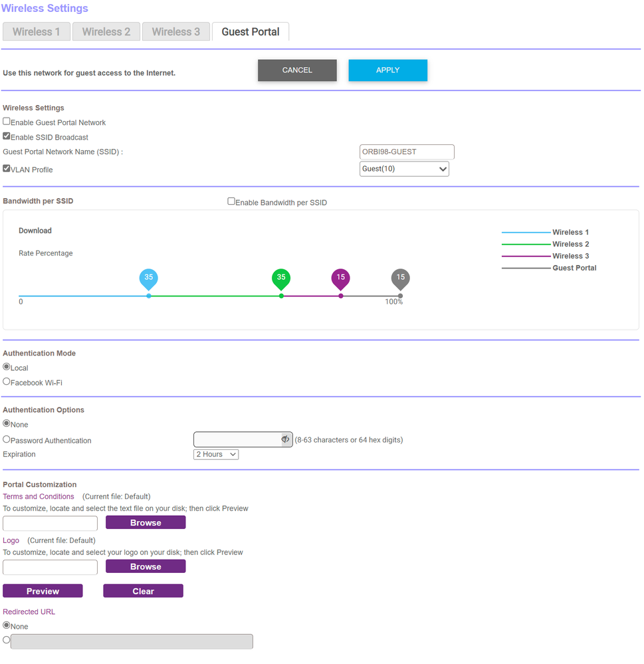
Task: Click the CANCEL button
Action: [x=297, y=70]
